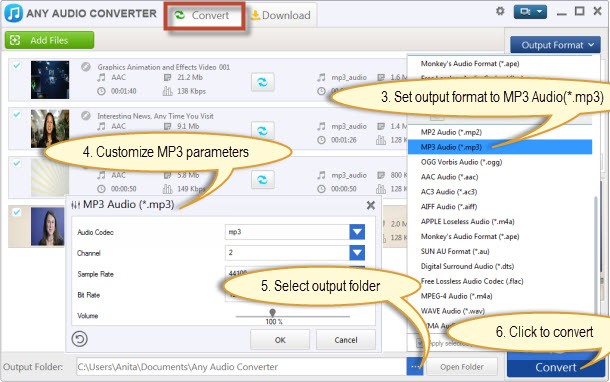Click Cancel in MP3 Audio dialog

pyautogui.click(x=345, y=340)
